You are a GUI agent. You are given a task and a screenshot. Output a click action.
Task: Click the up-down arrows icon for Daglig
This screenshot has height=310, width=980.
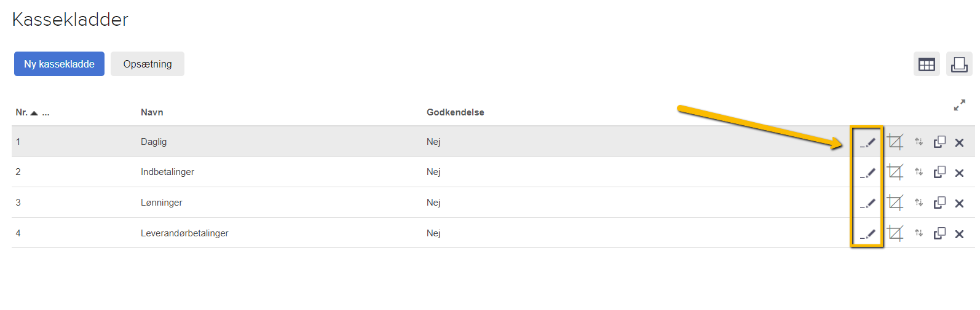pyautogui.click(x=919, y=142)
